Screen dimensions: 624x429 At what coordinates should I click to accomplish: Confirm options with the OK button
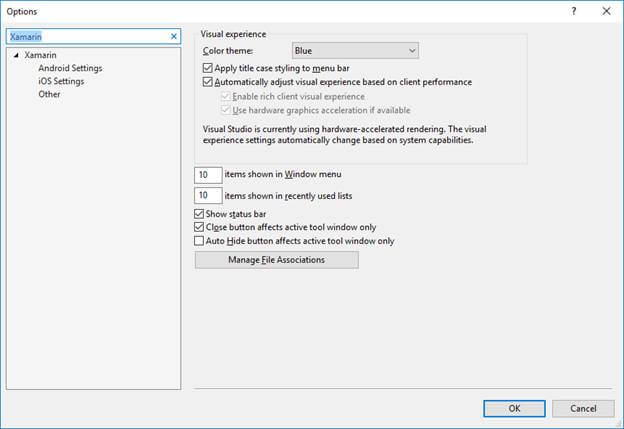coord(513,408)
